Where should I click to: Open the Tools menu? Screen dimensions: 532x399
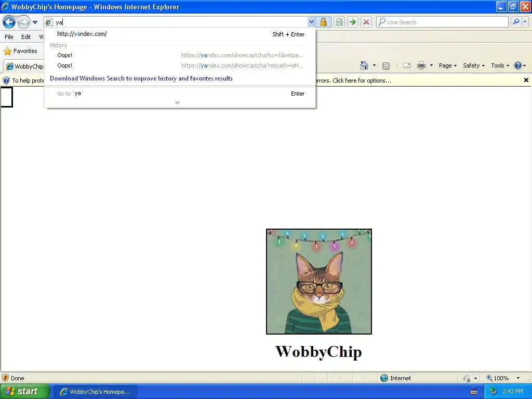500,65
